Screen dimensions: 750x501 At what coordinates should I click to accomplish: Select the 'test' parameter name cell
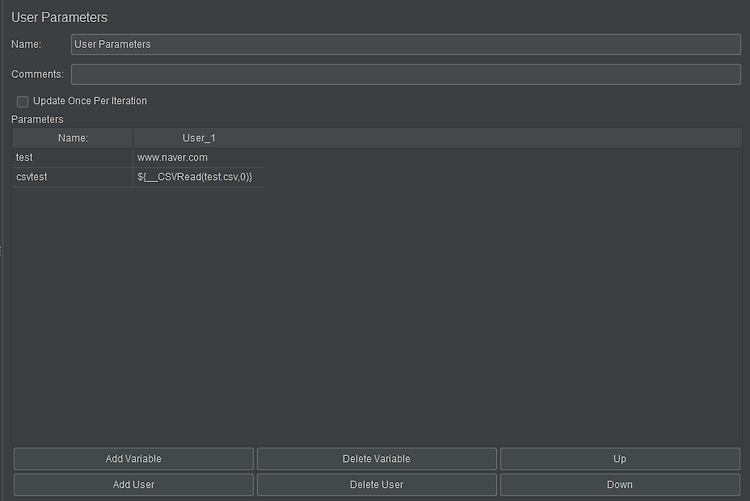click(72, 157)
